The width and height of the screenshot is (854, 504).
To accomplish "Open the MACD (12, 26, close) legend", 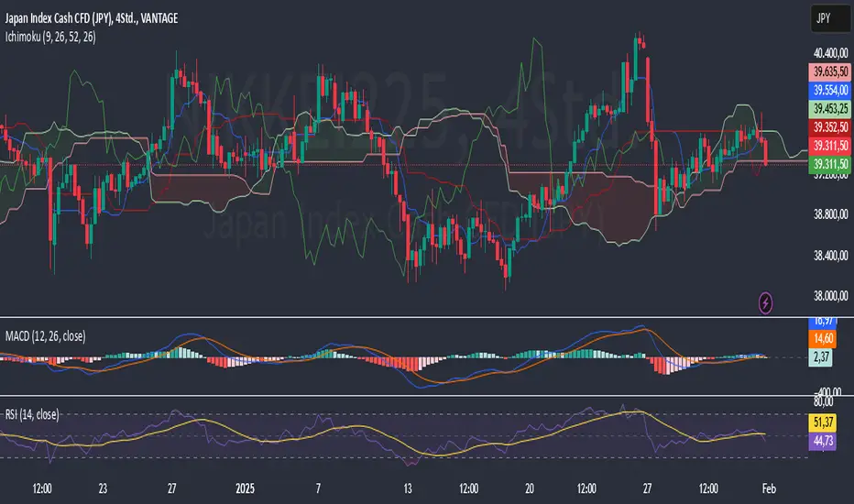I will (45, 336).
